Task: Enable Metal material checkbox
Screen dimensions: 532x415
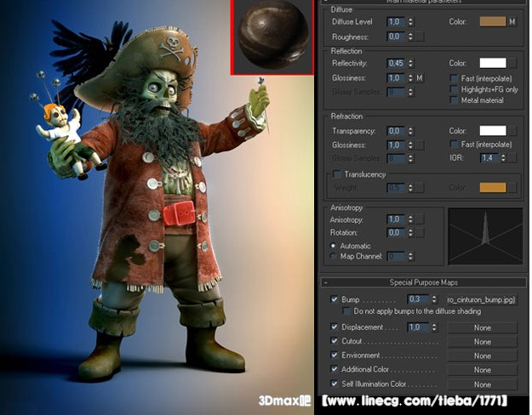Action: click(x=454, y=100)
